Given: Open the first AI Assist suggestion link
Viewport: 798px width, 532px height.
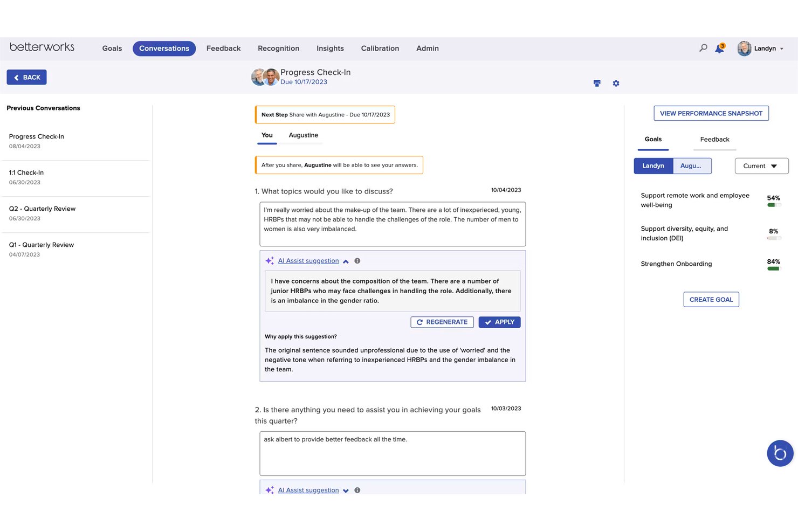Looking at the screenshot, I should [x=308, y=261].
